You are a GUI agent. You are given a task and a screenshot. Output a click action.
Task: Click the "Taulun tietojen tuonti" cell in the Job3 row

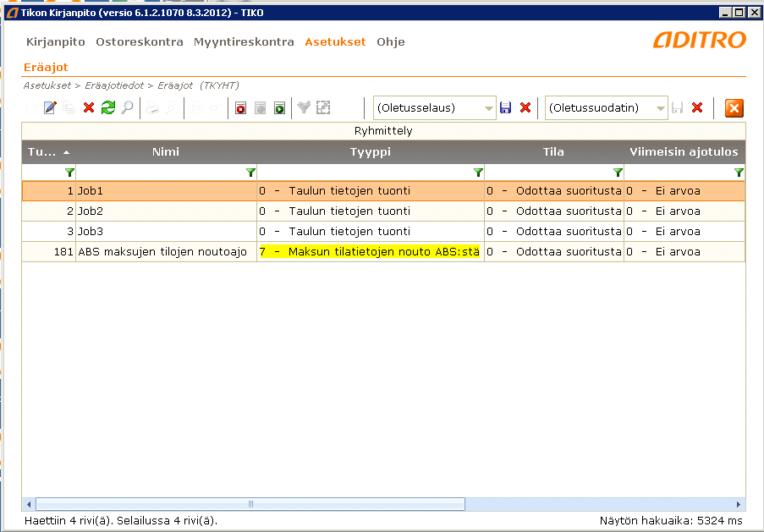(x=371, y=232)
